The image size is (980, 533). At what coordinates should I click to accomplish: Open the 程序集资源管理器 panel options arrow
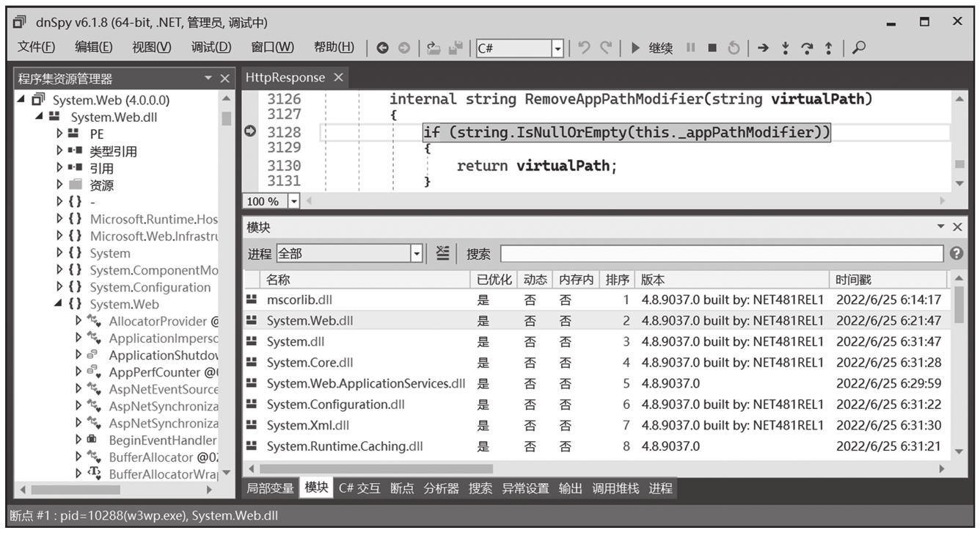(x=208, y=79)
